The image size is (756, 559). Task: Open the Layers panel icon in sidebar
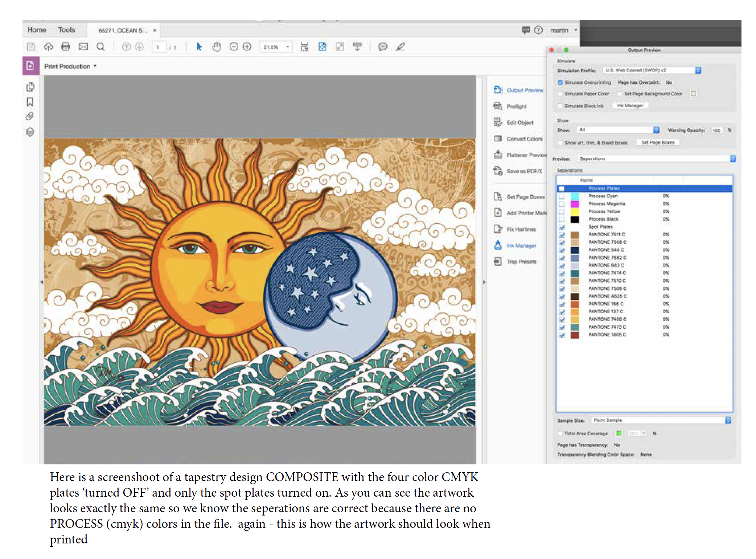pos(30,132)
